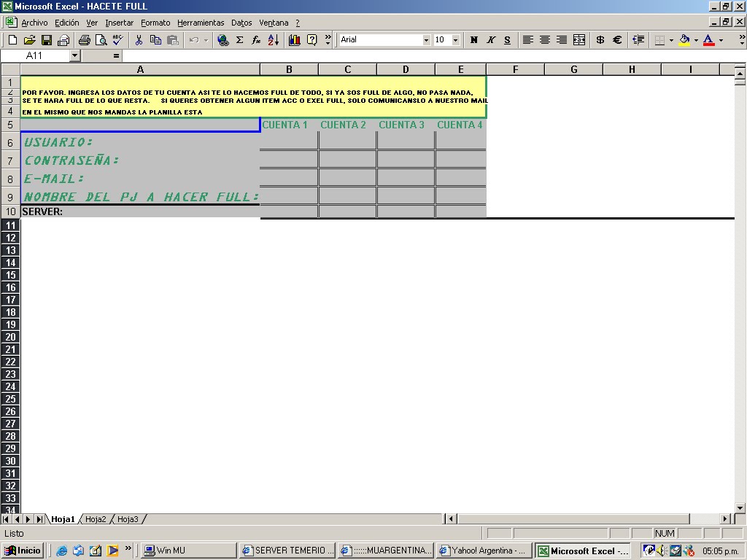Open the Formato menu

(x=155, y=23)
